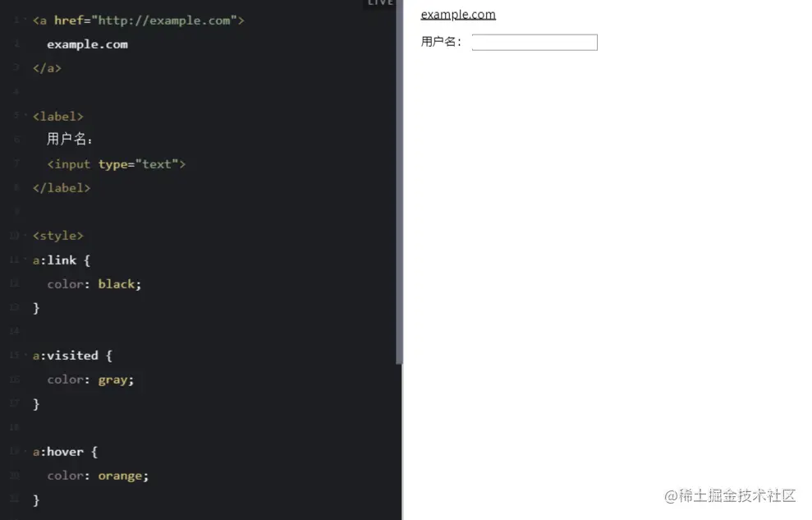
Task: Click the 用户名: text in the editor
Action: pyautogui.click(x=70, y=140)
